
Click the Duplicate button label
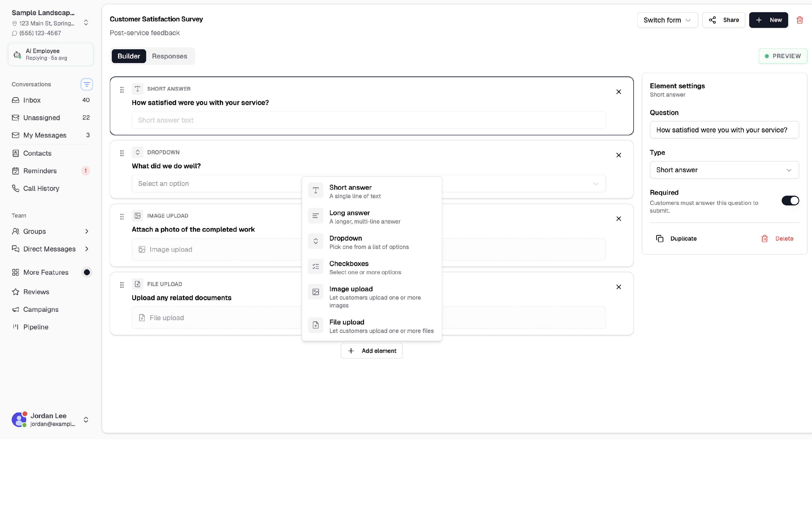(x=683, y=238)
